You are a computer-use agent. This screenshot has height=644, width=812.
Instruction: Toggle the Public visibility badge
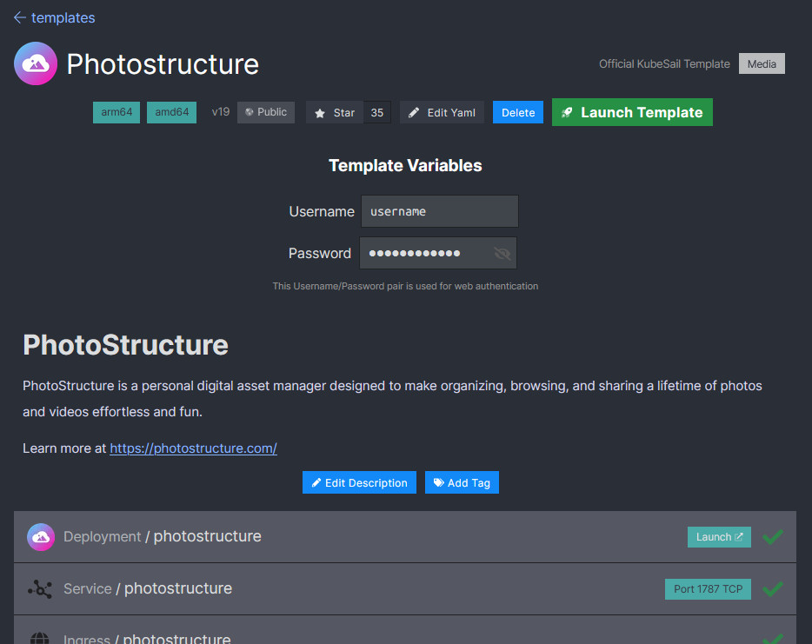click(266, 112)
